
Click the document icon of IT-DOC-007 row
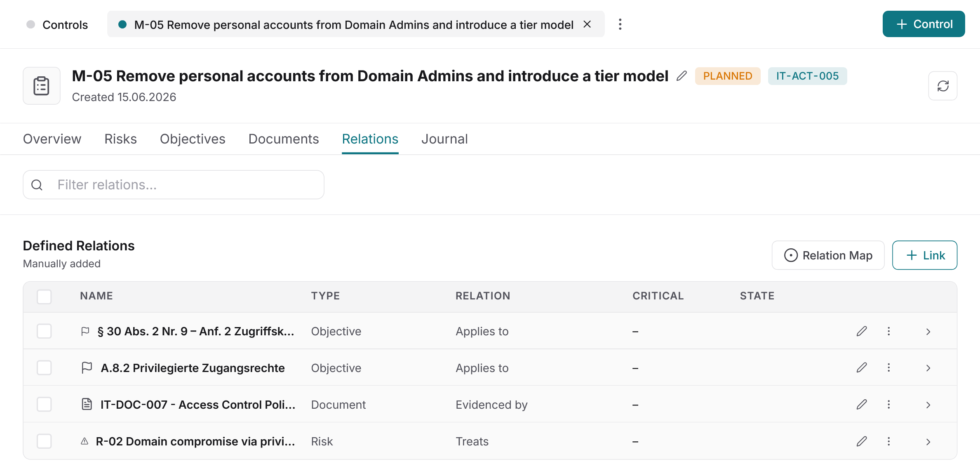(87, 404)
